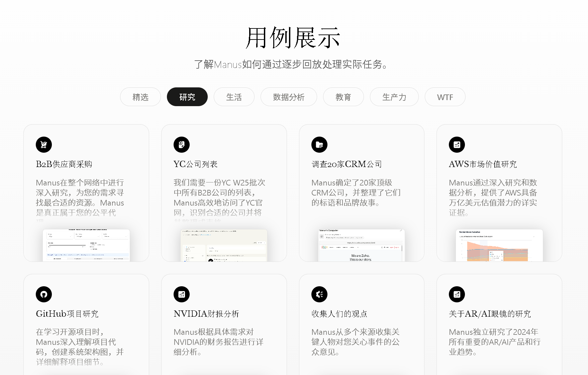
Task: Click the AWS market share chart thumbnail
Action: point(499,245)
